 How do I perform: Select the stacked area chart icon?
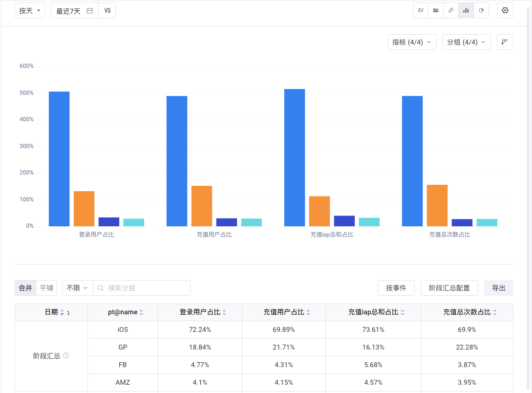click(436, 10)
